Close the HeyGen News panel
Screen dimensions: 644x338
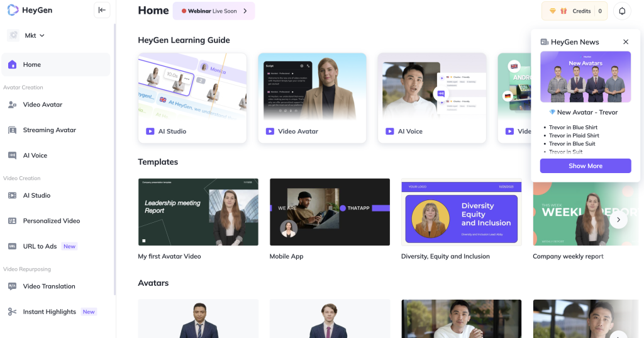coord(626,42)
